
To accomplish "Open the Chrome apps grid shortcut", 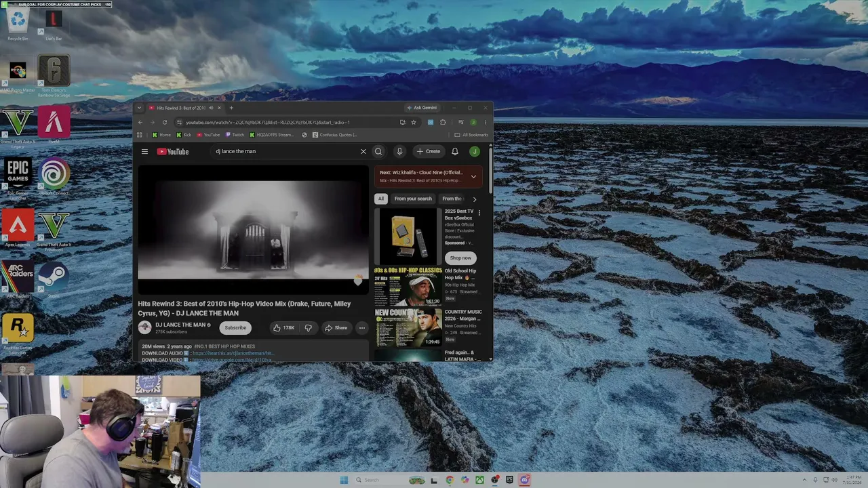I will tap(140, 135).
